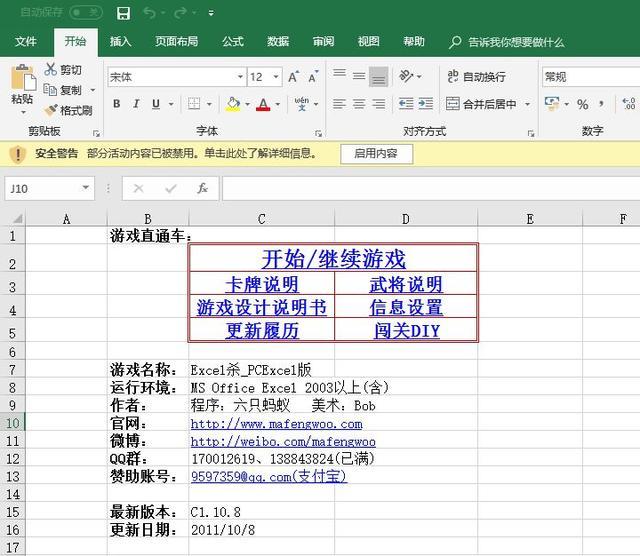This screenshot has height=556, width=640.
Task: Open the 帮助 tab
Action: 414,41
